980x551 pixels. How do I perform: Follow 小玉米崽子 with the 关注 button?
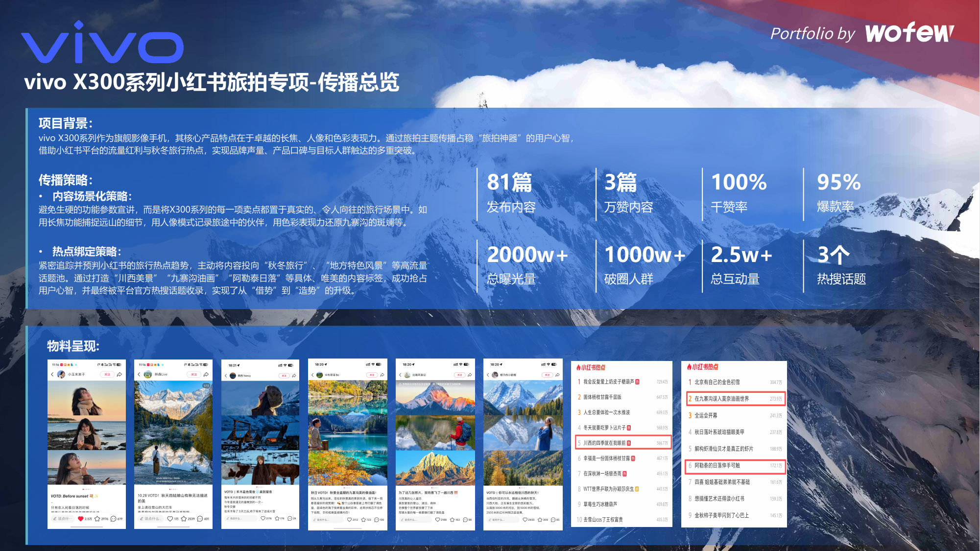click(107, 374)
